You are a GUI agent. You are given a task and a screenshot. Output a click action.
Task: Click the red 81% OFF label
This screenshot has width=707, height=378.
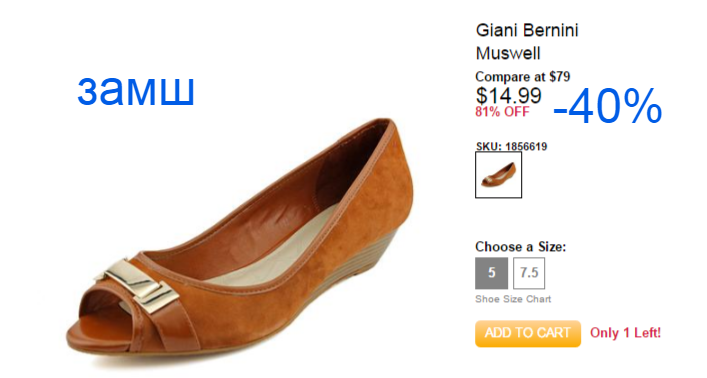[x=502, y=112]
